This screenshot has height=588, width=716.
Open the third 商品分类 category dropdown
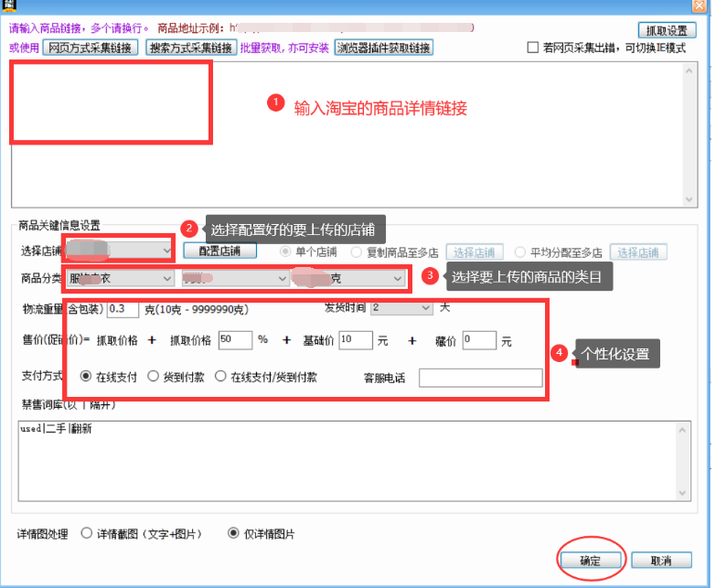[349, 278]
